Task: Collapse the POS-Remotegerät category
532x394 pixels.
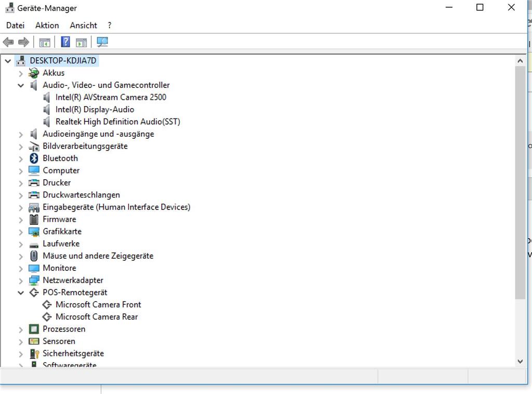Action: [x=21, y=293]
